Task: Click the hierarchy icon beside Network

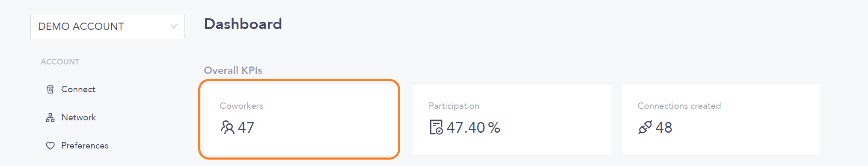Action: (x=50, y=117)
